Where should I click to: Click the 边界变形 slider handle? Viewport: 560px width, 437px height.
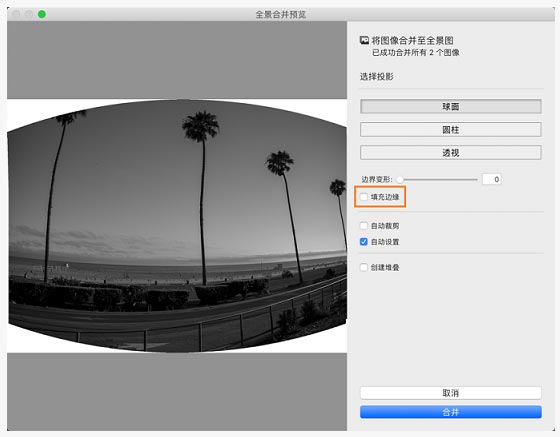(x=400, y=179)
